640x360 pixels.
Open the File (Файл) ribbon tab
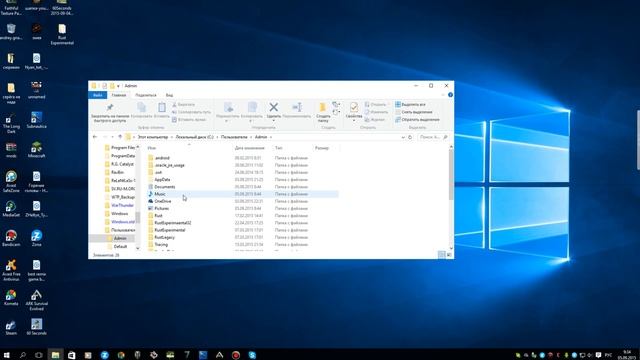click(x=98, y=95)
